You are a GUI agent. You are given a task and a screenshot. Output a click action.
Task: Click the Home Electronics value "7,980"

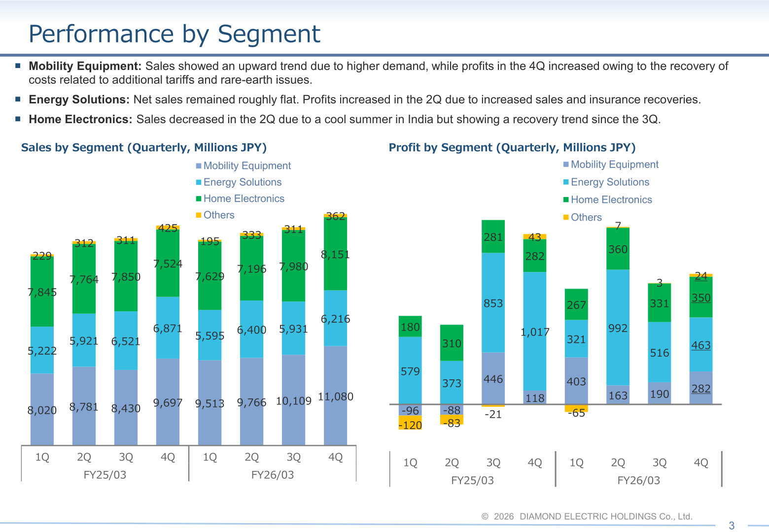click(293, 266)
